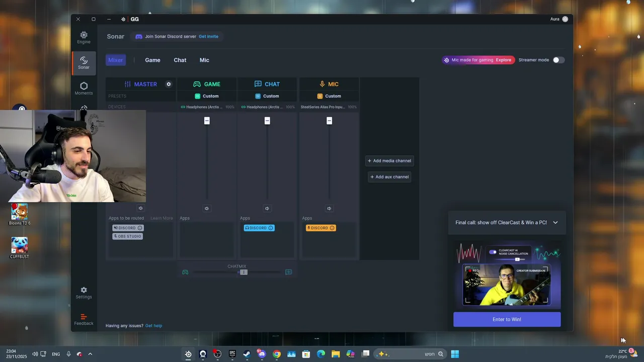Viewport: 644px width, 362px height.
Task: Click the Discord logo beside Join Sonar
Action: (139, 36)
